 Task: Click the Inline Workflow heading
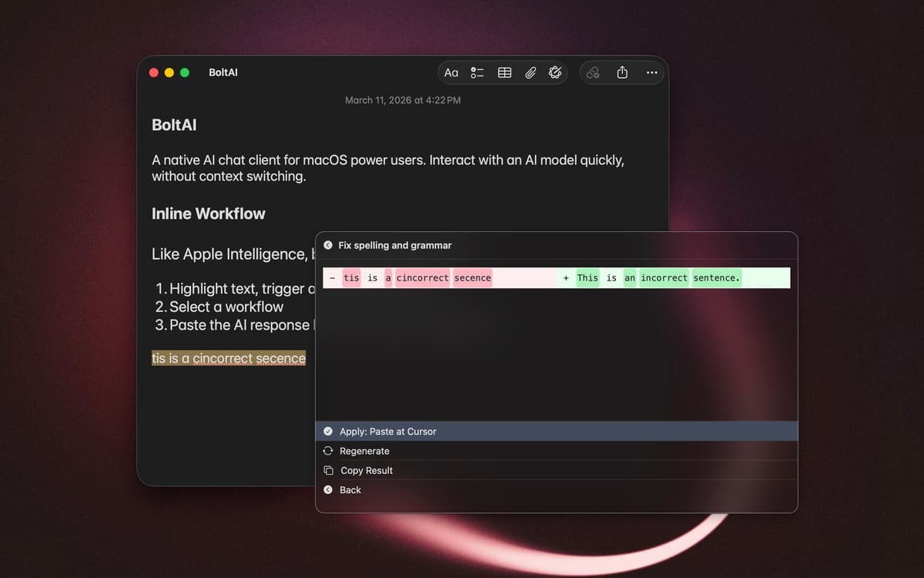coord(208,213)
